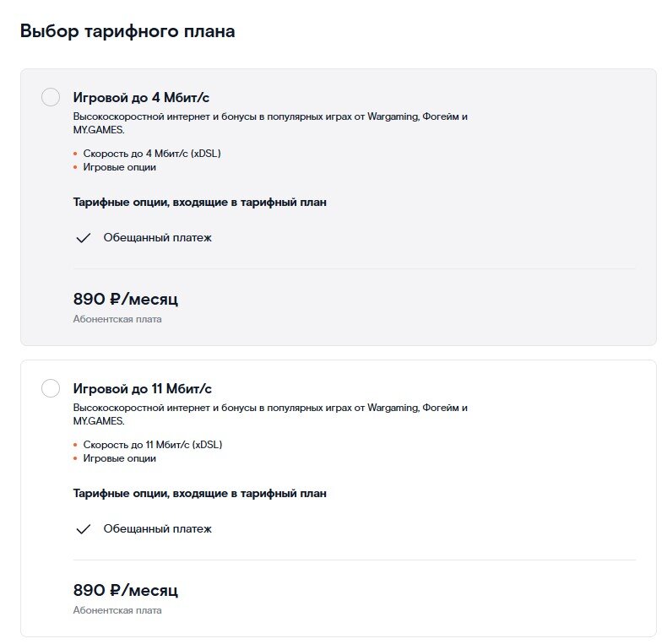667x644 pixels.
Task: Click the 890 ₽/месяц price in the 4 Мбит/с plan
Action: click(x=126, y=299)
